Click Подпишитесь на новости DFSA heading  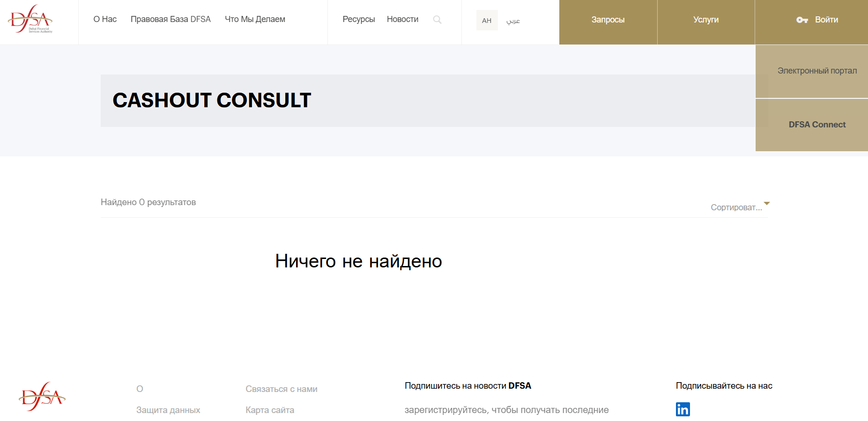point(467,385)
